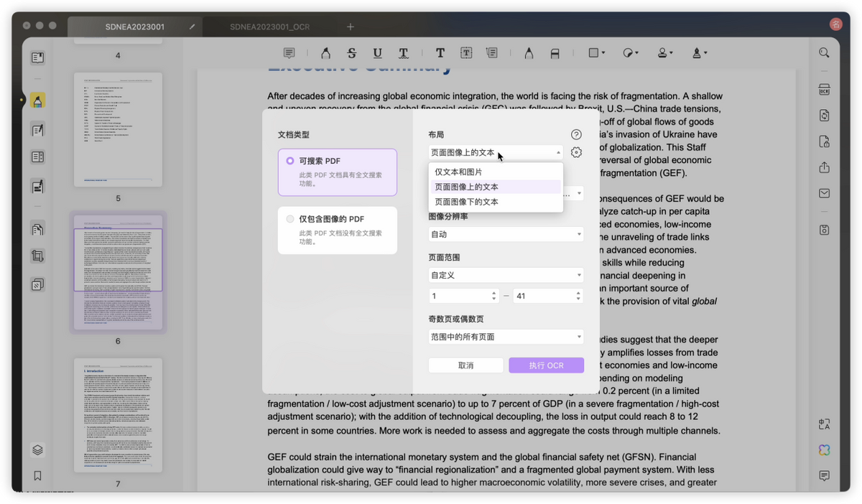Increment the start page number stepper
Image resolution: width=862 pixels, height=504 pixels.
click(x=493, y=292)
